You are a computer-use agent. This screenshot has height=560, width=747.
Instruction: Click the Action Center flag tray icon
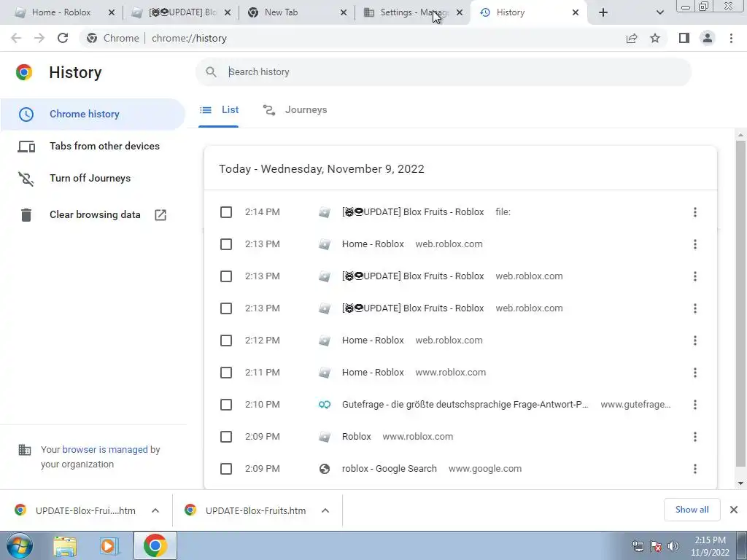656,545
